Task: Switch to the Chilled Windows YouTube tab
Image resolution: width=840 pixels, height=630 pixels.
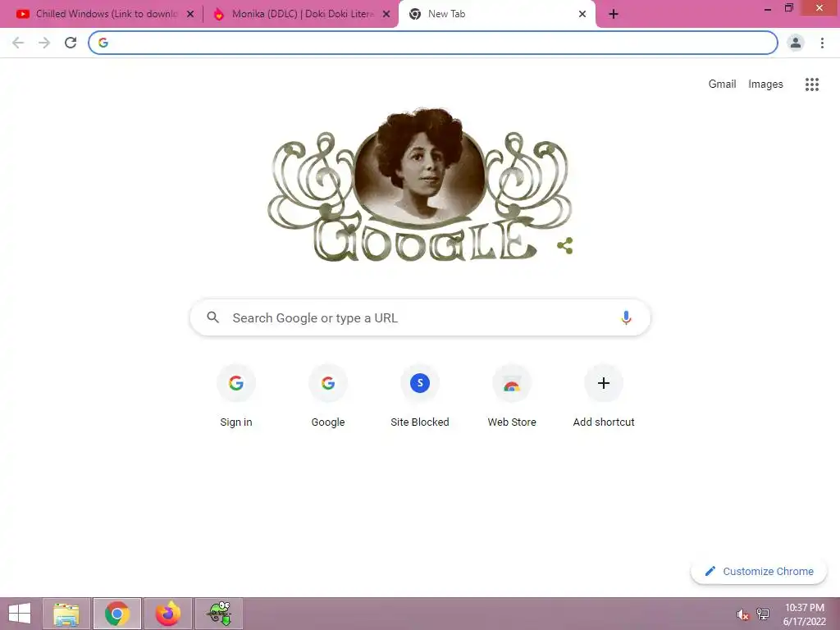Action: (x=106, y=14)
